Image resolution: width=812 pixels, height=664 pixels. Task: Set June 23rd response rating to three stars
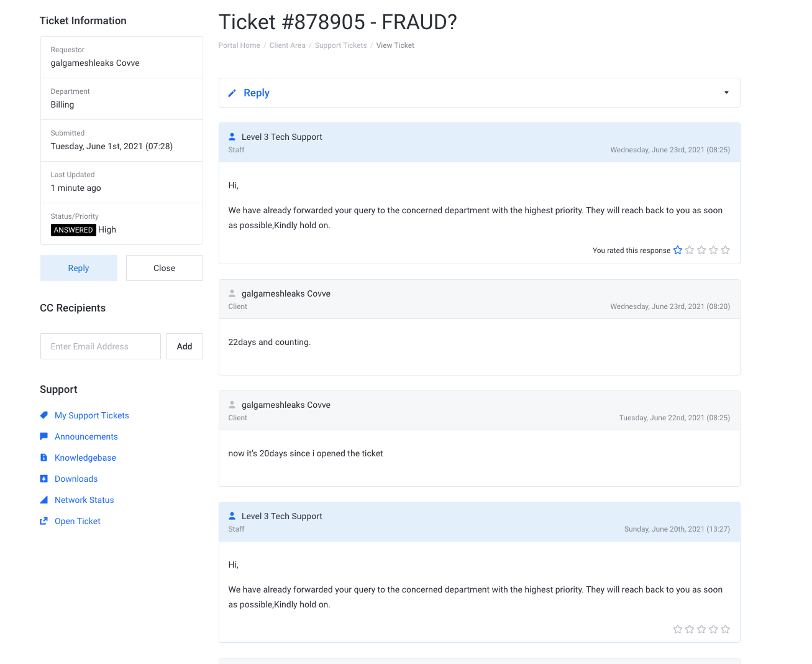tap(701, 250)
